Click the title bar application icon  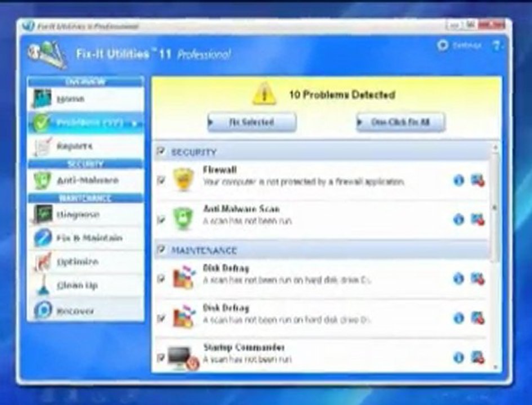[x=29, y=26]
